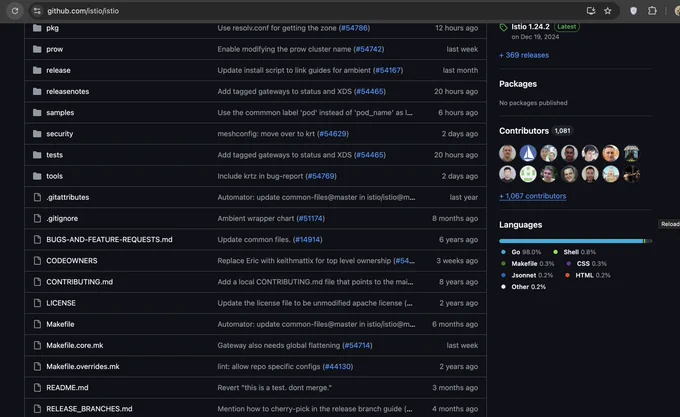The height and width of the screenshot is (417, 680).
Task: Click the folder icon beside tools
Action: coord(37,176)
